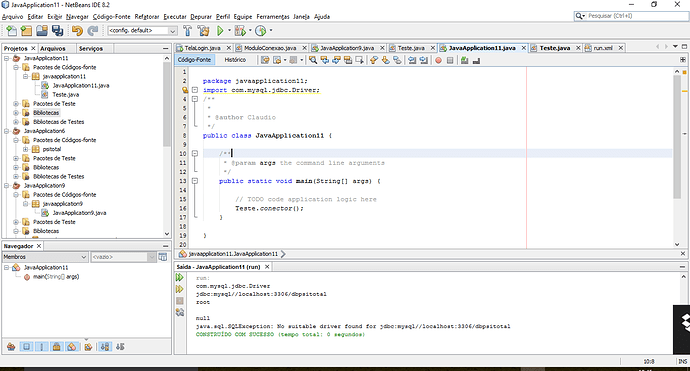Image resolution: width=690 pixels, height=371 pixels.
Task: Collapse the JavaApplication11 project node
Action: pos(7,58)
